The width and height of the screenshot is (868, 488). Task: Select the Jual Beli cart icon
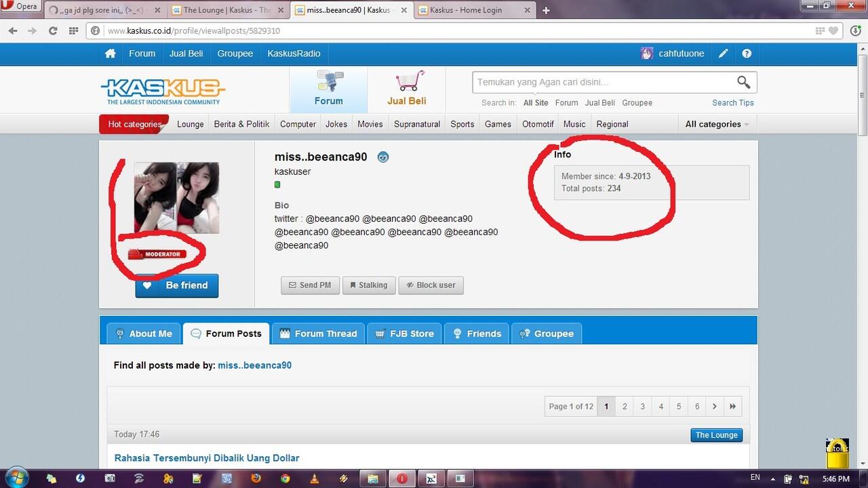click(x=410, y=82)
